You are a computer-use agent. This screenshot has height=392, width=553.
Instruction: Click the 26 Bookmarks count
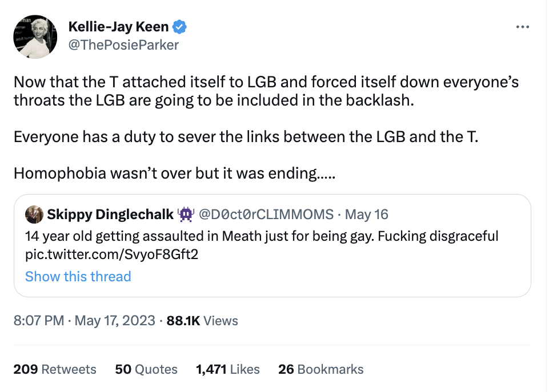320,369
